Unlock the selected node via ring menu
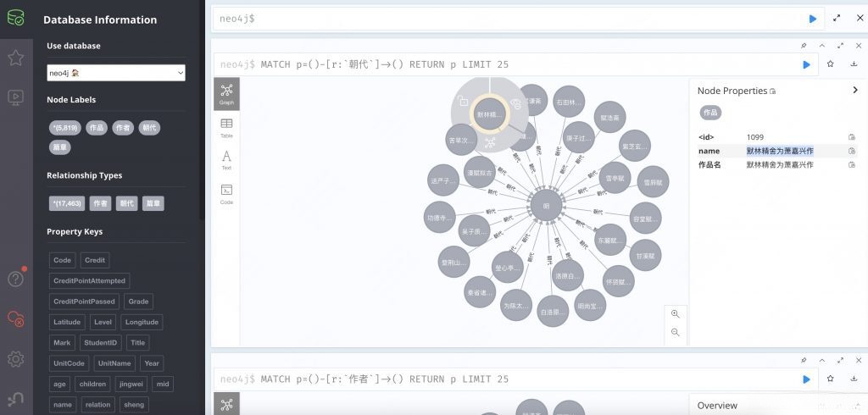The height and width of the screenshot is (415, 868). pos(463,102)
